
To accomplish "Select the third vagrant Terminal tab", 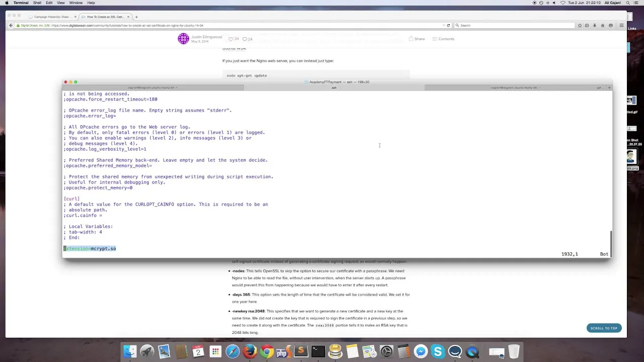I will coord(515,87).
